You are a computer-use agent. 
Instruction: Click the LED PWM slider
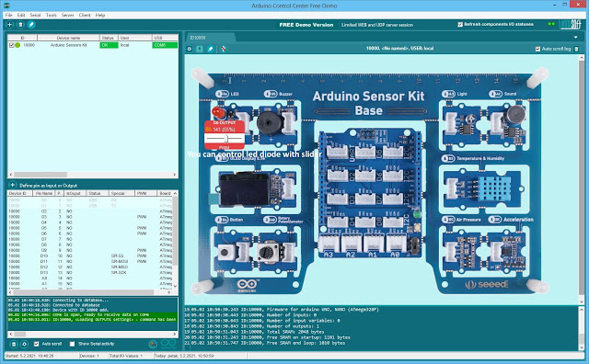click(225, 139)
